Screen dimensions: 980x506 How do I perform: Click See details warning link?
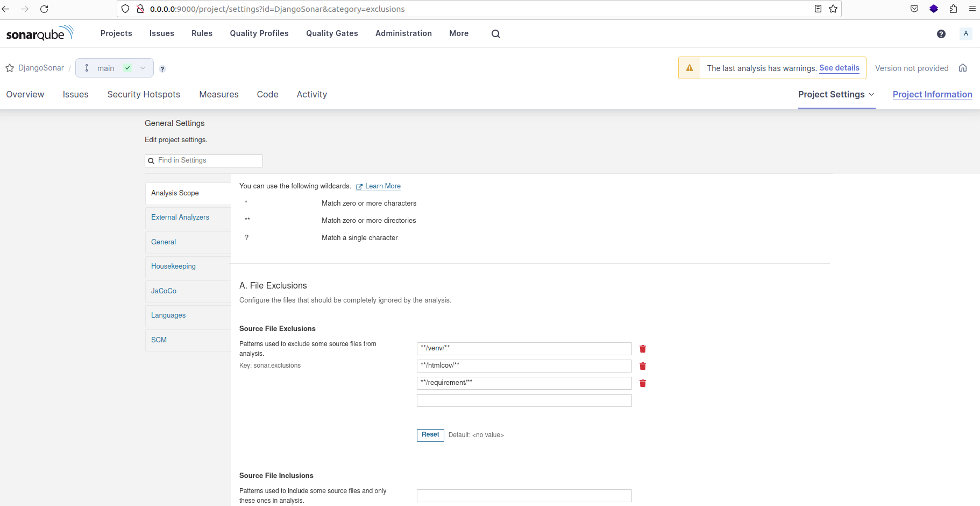coord(839,68)
